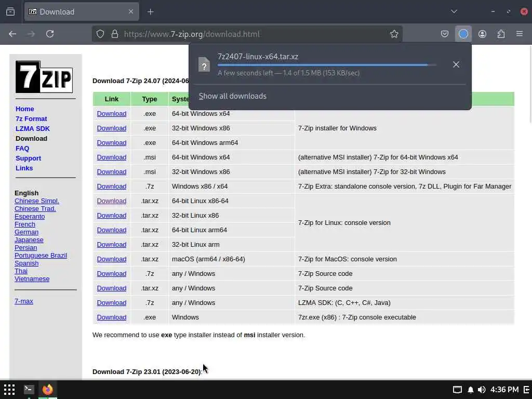Open the 7-max link

(24, 301)
